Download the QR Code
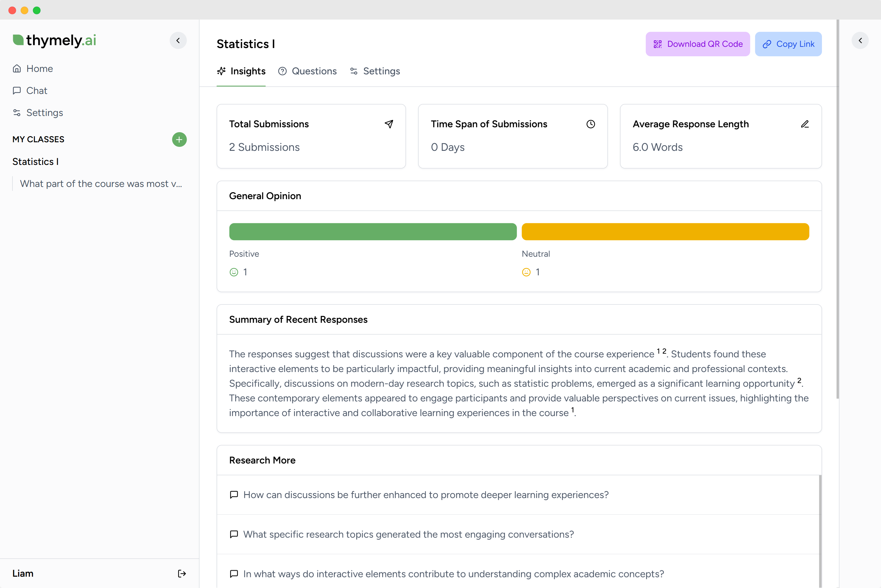 pos(697,44)
